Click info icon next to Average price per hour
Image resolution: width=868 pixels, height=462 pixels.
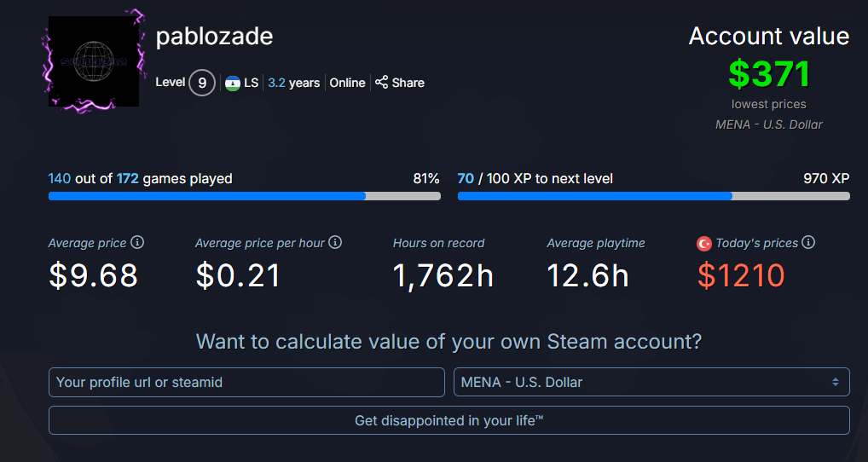click(335, 243)
